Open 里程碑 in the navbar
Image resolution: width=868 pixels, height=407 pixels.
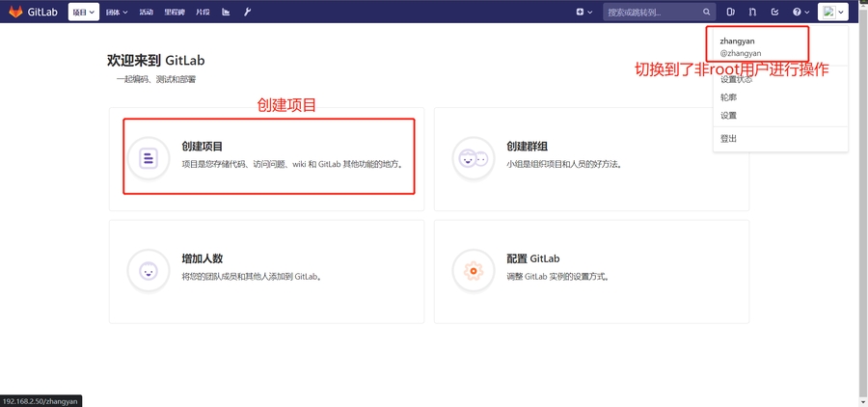point(174,13)
